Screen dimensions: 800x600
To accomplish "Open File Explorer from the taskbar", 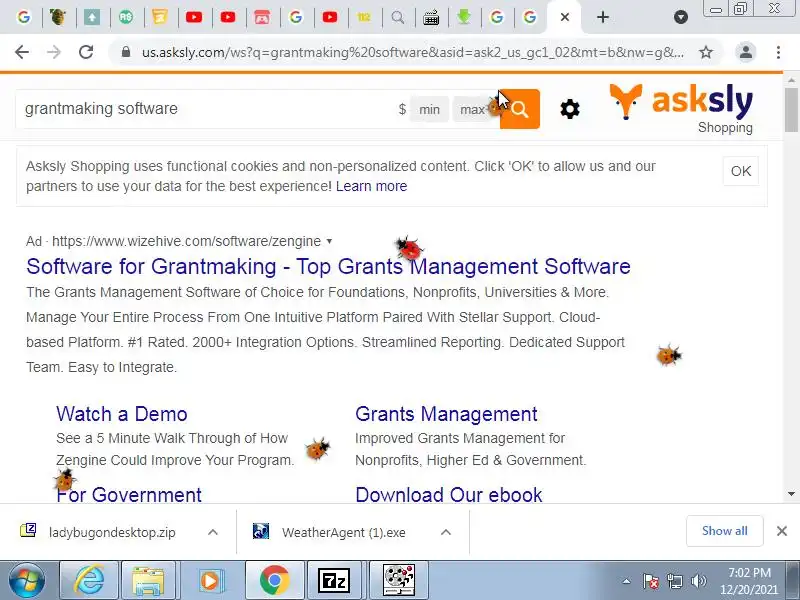I will (147, 581).
